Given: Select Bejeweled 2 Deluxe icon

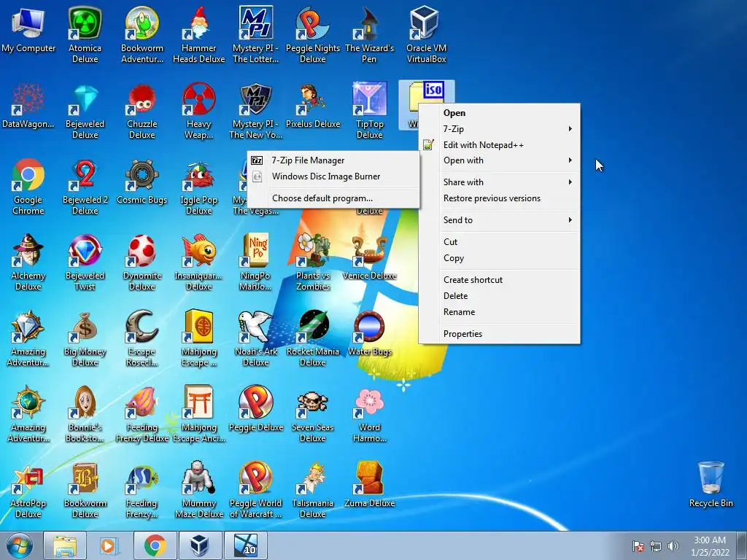Looking at the screenshot, I should 85,187.
